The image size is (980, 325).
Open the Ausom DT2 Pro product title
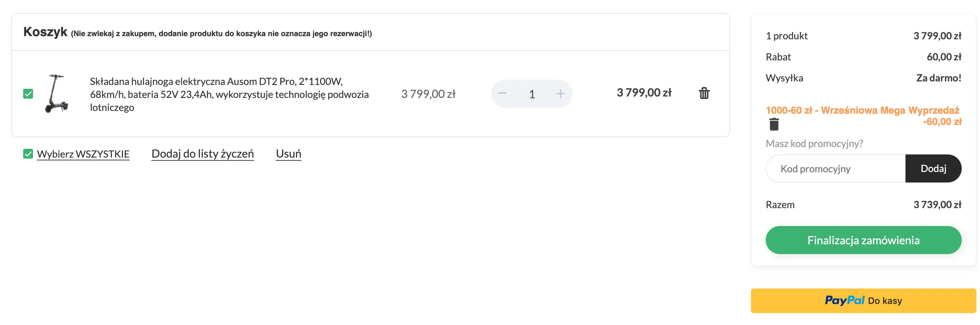229,93
